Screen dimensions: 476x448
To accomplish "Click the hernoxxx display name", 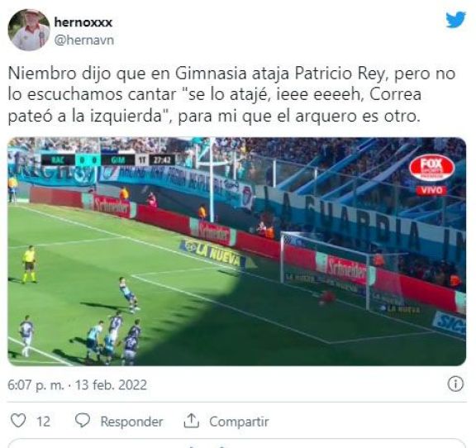I will click(x=83, y=21).
